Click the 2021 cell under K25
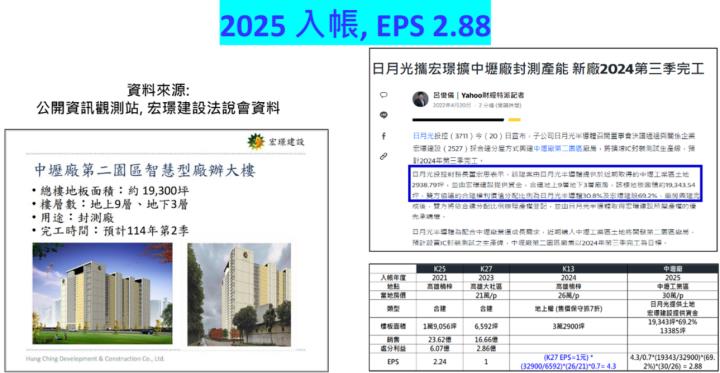 click(439, 277)
